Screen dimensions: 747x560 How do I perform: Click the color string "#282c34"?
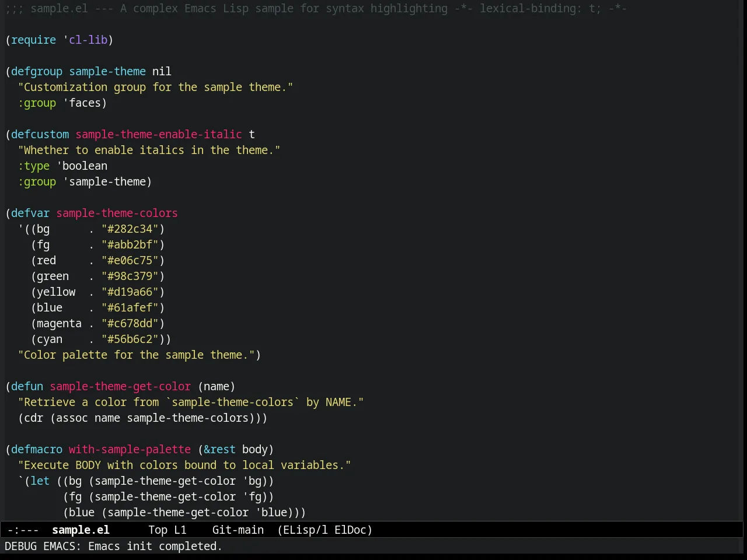(x=130, y=229)
